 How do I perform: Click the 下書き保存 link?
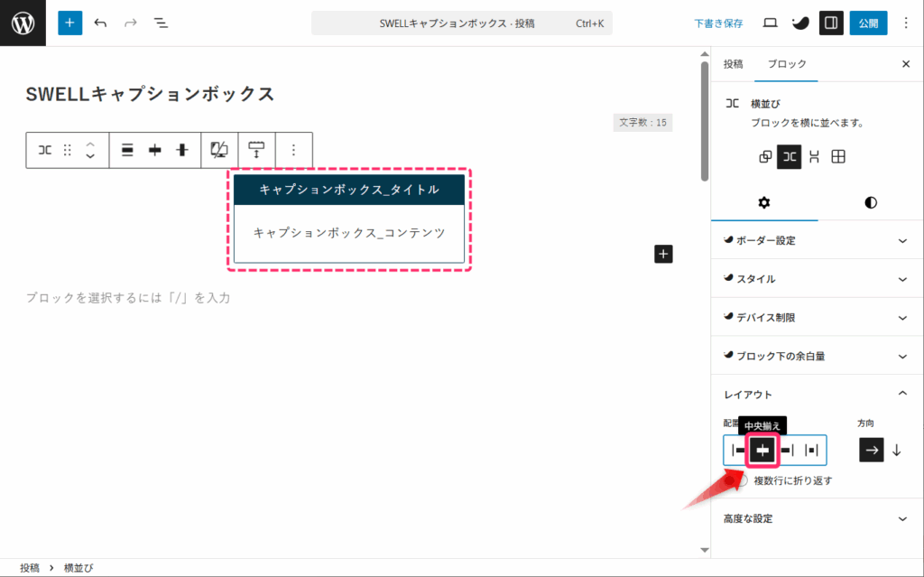(x=718, y=23)
